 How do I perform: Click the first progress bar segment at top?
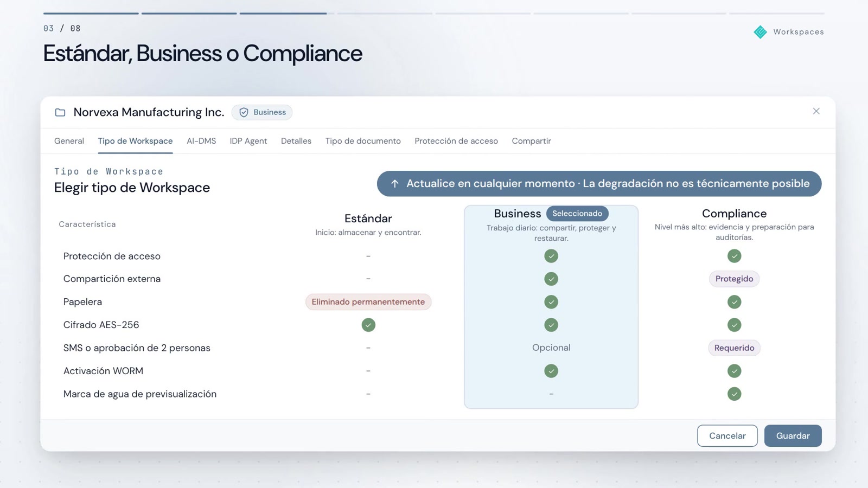click(x=91, y=13)
